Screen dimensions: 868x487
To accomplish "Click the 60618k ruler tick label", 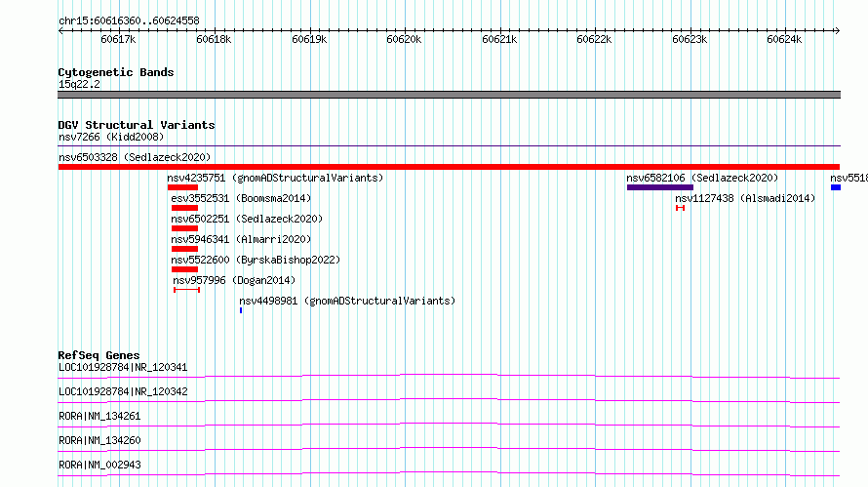I will coord(214,39).
